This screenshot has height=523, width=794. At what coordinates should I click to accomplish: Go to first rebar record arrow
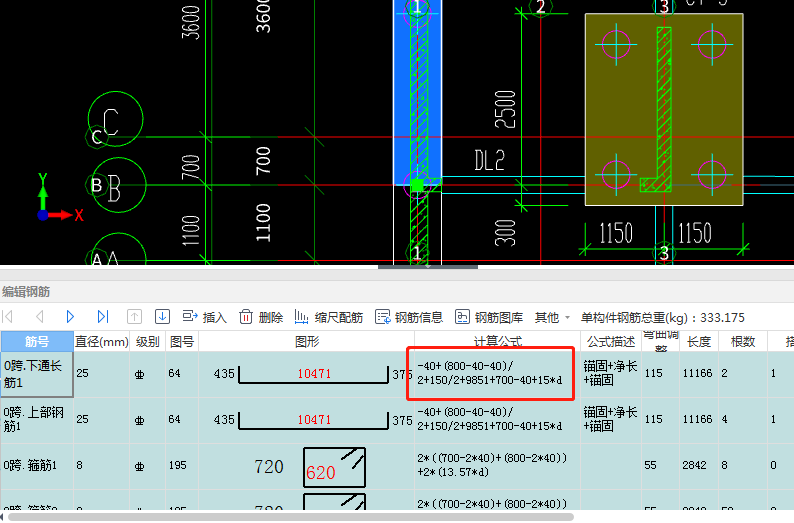point(8,317)
